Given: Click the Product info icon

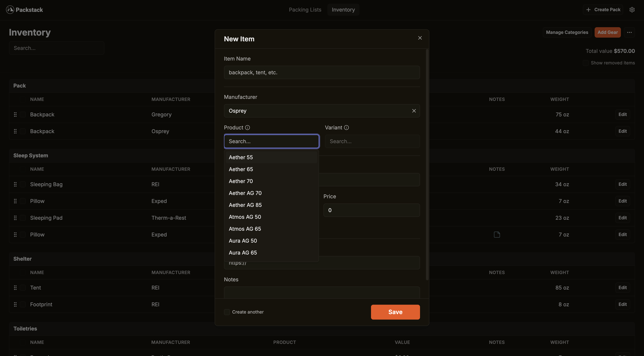Looking at the screenshot, I should [247, 127].
